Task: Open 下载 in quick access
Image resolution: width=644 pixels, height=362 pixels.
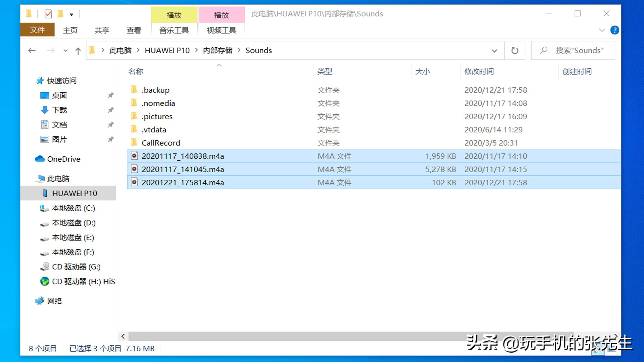Action: pyautogui.click(x=59, y=110)
